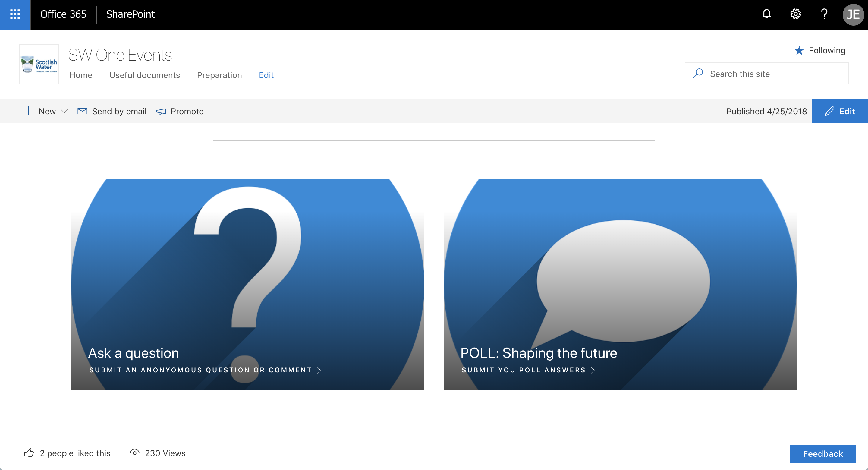Open the notifications bell
868x470 pixels.
766,14
